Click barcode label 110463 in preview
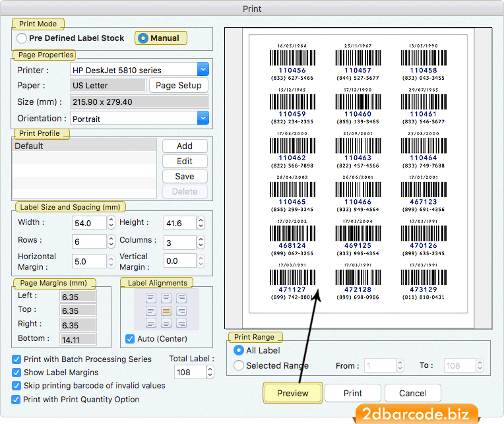The image size is (504, 424). pos(358,150)
